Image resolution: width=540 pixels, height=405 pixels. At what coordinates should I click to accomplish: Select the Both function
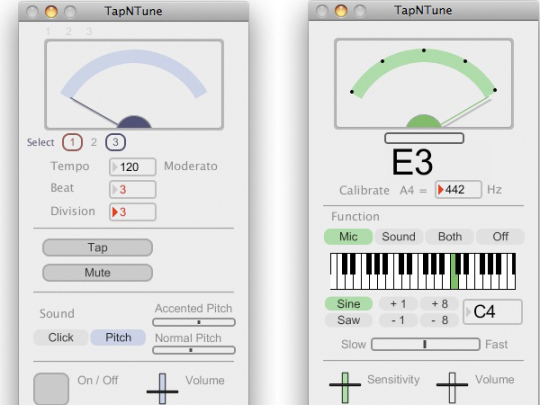450,237
